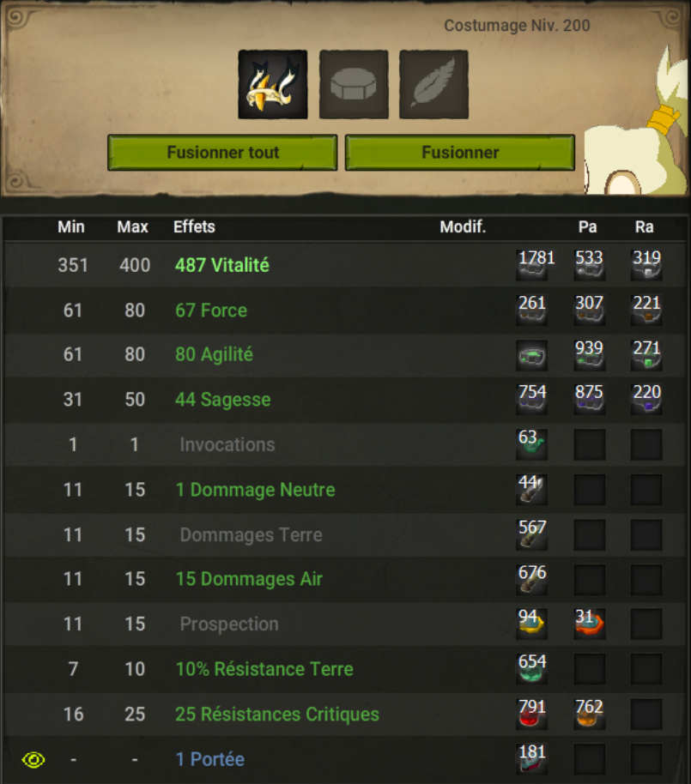Use the Résistance Terre rune showing 654
Screen dimensions: 691x784
[x=532, y=669]
